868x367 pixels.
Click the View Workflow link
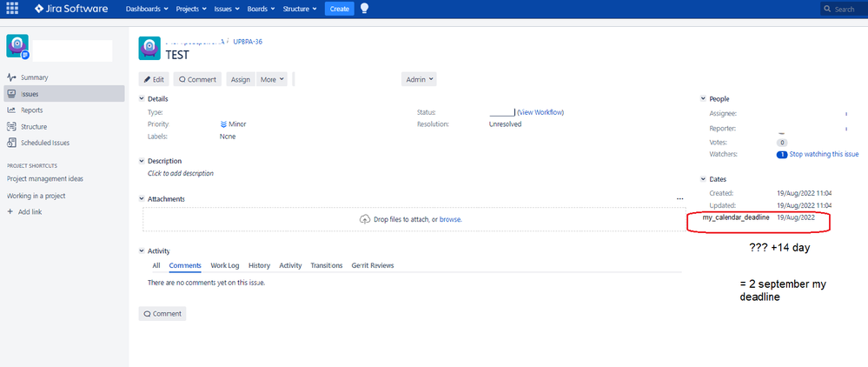pyautogui.click(x=540, y=112)
